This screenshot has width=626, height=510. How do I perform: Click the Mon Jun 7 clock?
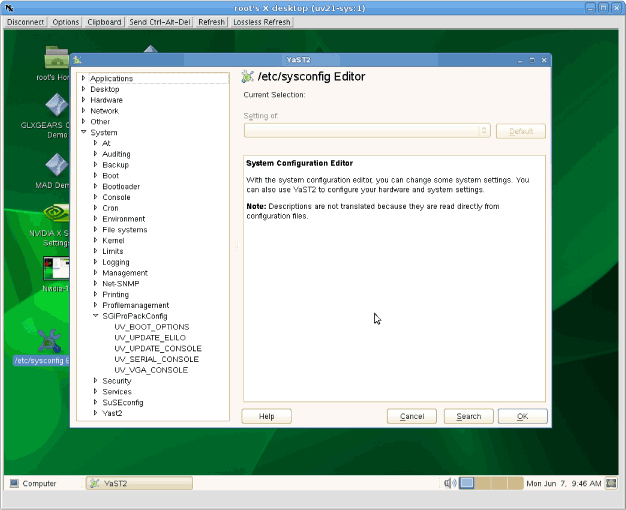pyautogui.click(x=563, y=483)
